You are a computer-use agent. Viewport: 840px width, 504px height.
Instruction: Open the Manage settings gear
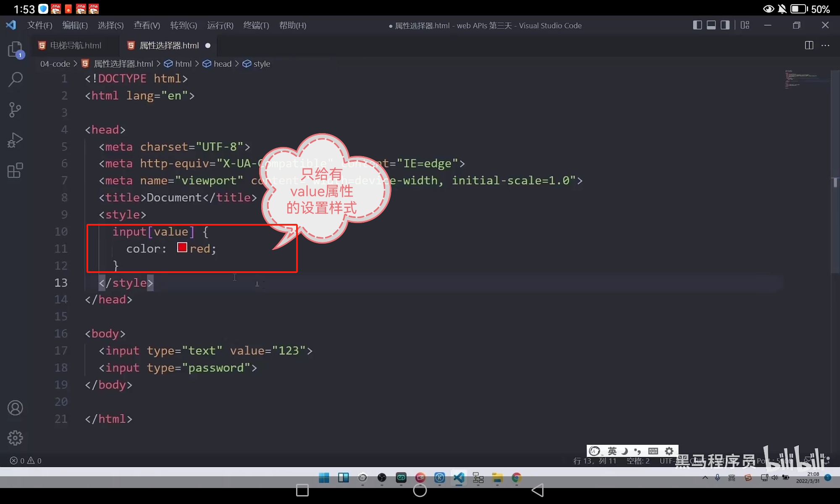16,438
